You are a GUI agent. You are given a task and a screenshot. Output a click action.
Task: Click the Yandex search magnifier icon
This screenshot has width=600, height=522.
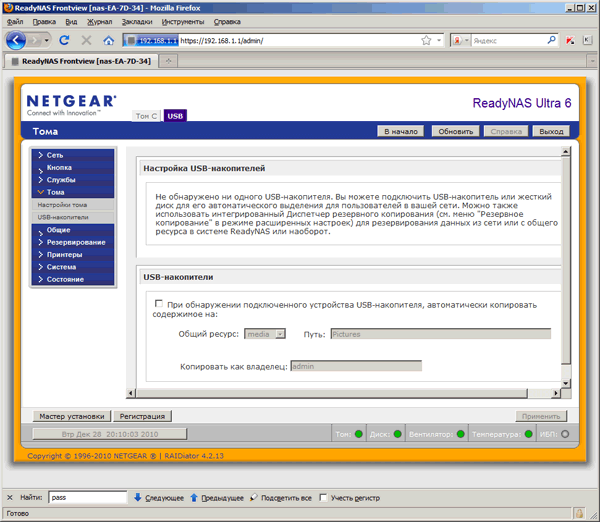pos(551,40)
